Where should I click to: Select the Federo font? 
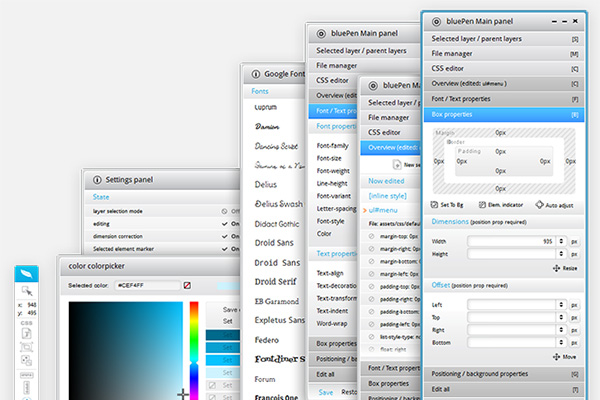pyautogui.click(x=267, y=340)
